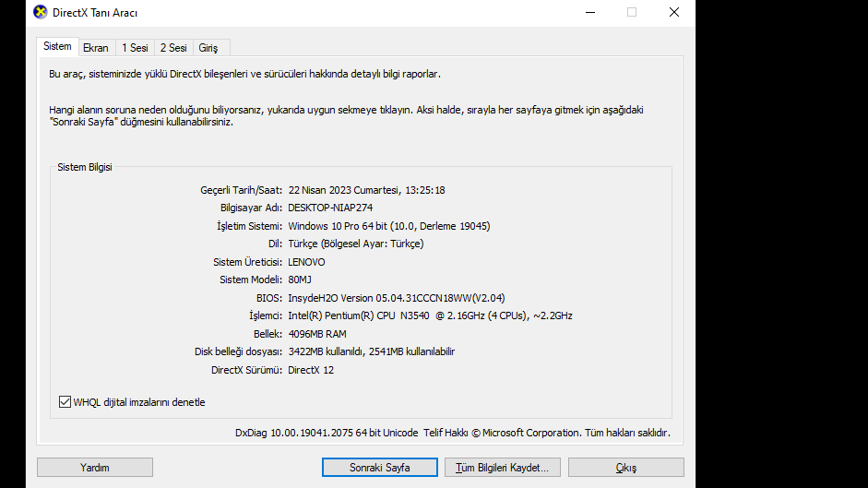
Task: Click the Windows 10 Pro 64 bit value
Action: pos(389,226)
